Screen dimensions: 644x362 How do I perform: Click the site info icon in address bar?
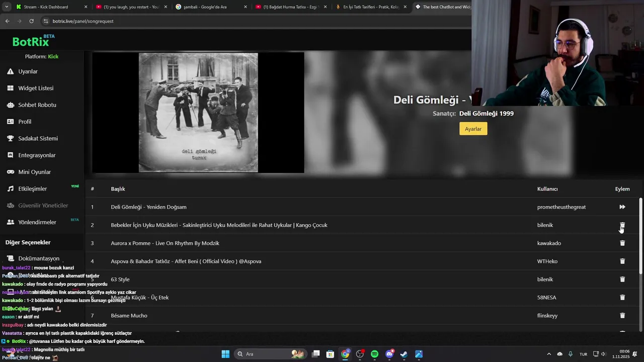pos(46,21)
